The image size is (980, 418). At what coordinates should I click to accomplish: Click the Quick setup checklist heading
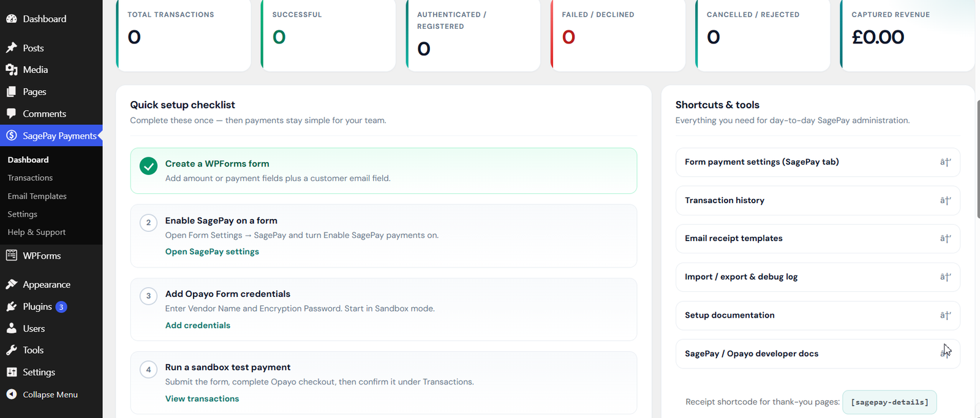pyautogui.click(x=183, y=105)
